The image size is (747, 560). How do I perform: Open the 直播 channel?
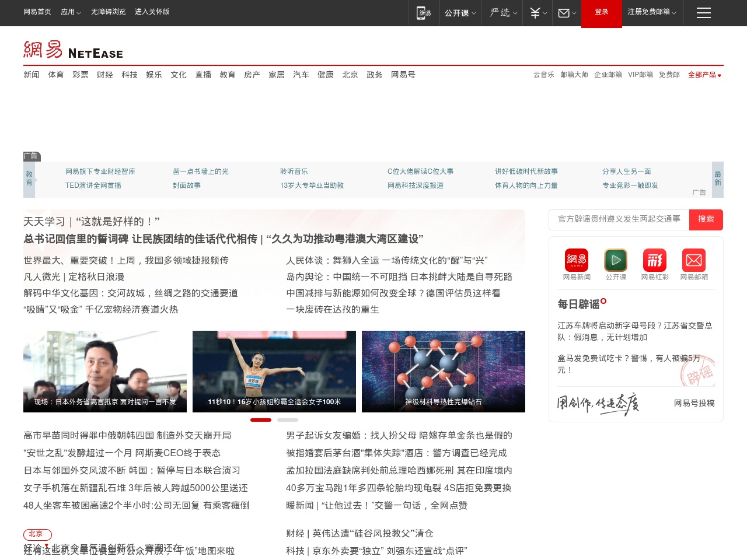[x=203, y=75]
